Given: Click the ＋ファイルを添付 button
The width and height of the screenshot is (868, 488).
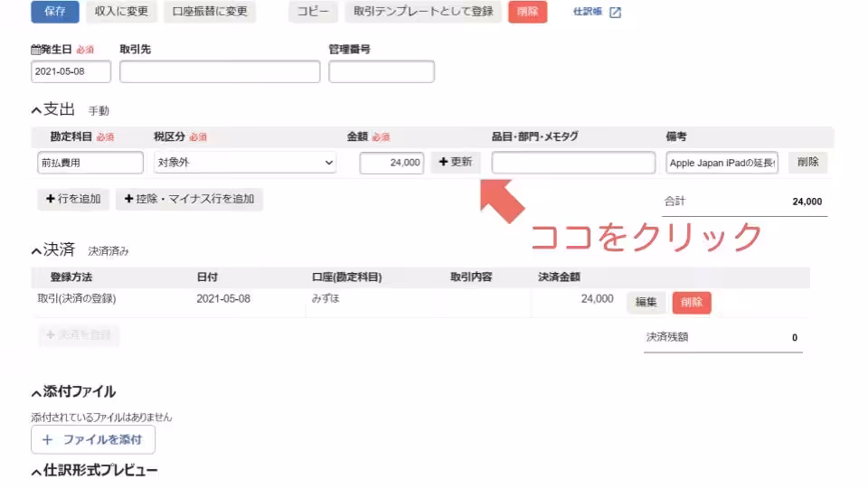Looking at the screenshot, I should click(x=93, y=440).
